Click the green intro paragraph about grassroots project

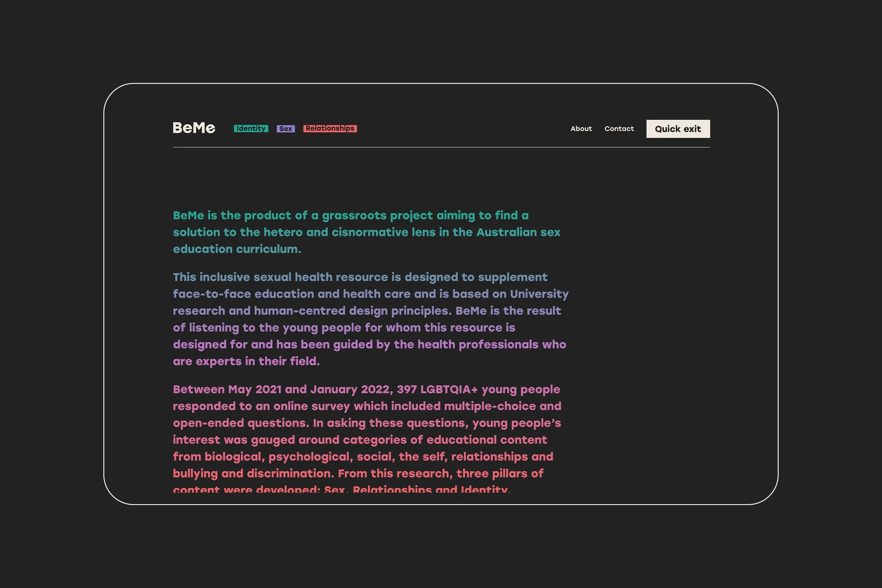[x=367, y=232]
